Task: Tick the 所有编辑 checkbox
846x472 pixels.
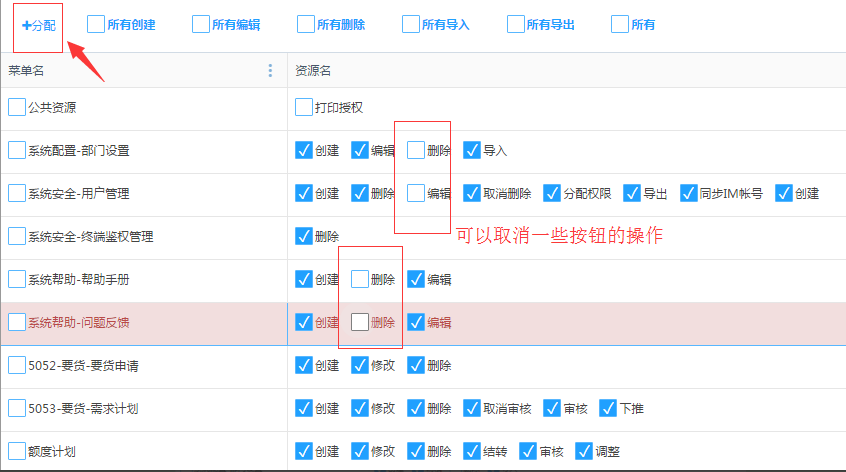Action: coord(201,25)
